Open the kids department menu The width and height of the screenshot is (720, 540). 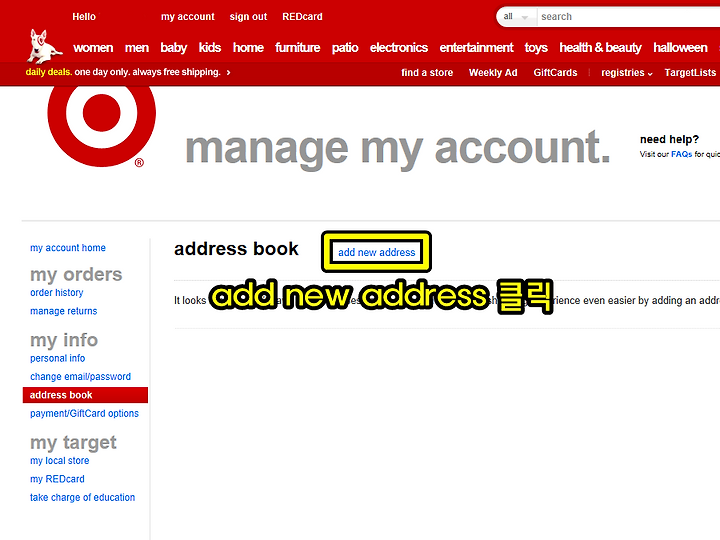(210, 47)
